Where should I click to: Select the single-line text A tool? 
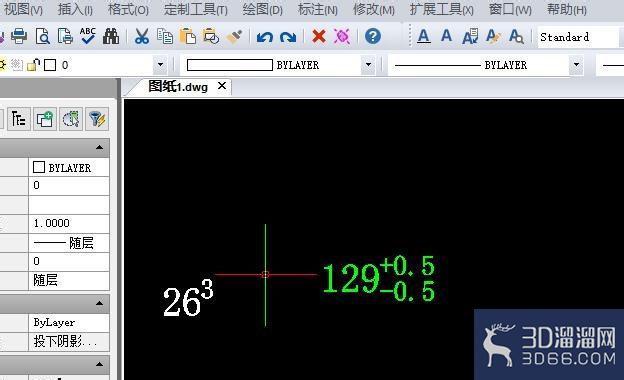447,36
